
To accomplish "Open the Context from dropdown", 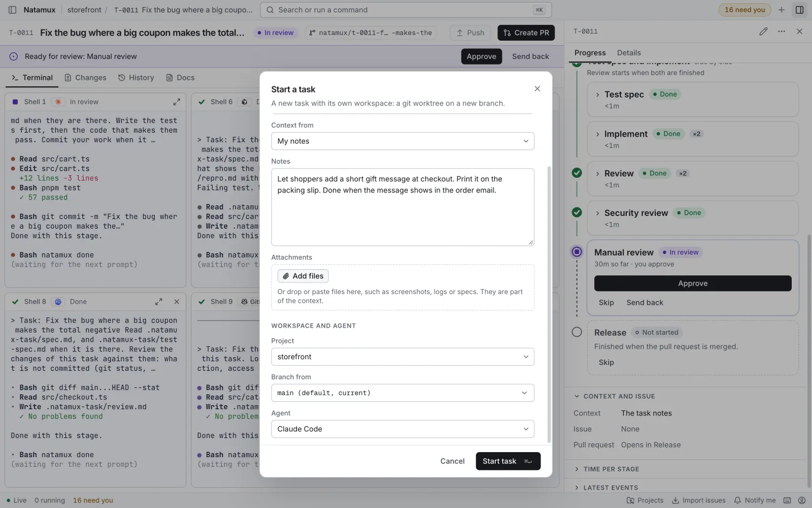I will pyautogui.click(x=402, y=141).
